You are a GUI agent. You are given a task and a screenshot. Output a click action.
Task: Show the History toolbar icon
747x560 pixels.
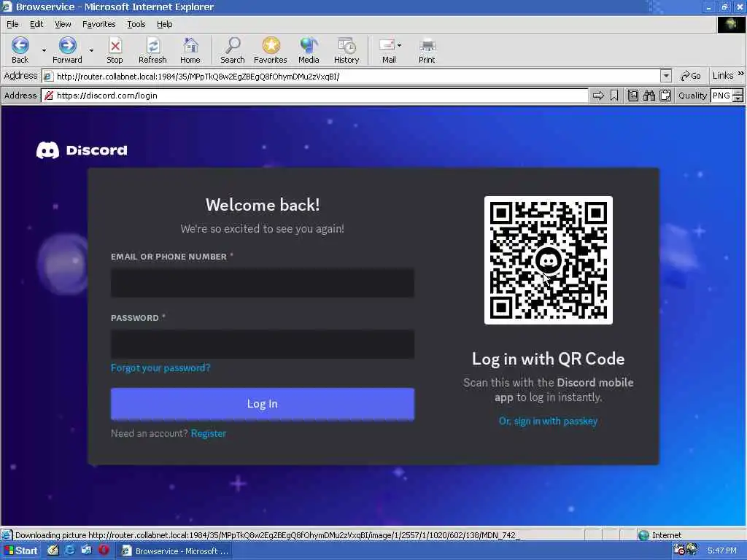coord(347,46)
